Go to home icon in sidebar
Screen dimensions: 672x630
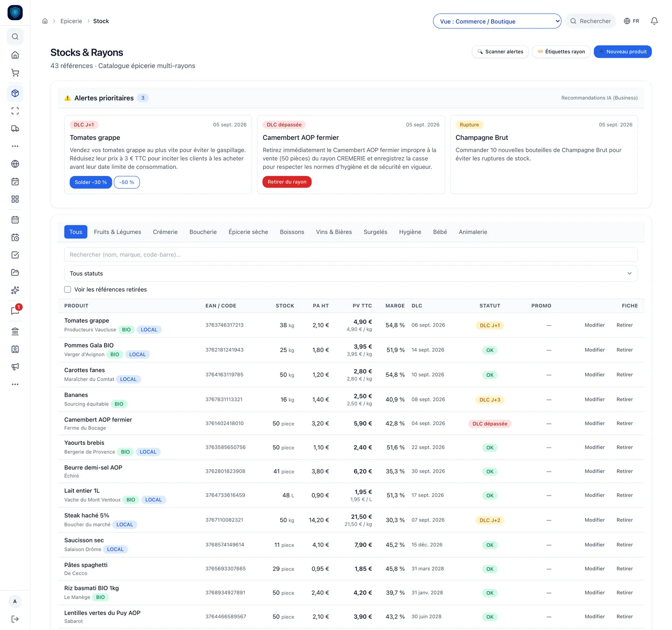[x=15, y=55]
